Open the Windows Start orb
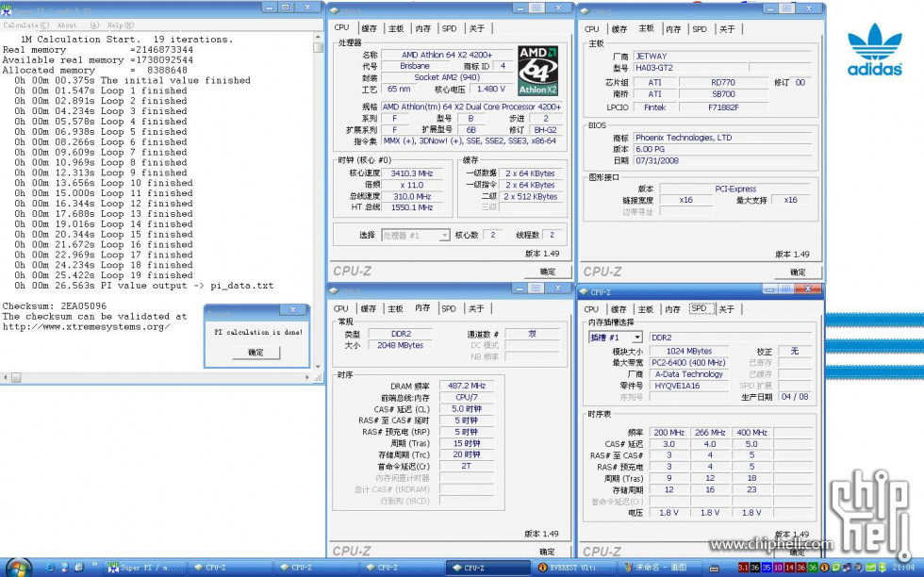This screenshot has height=577, width=924. point(18,568)
